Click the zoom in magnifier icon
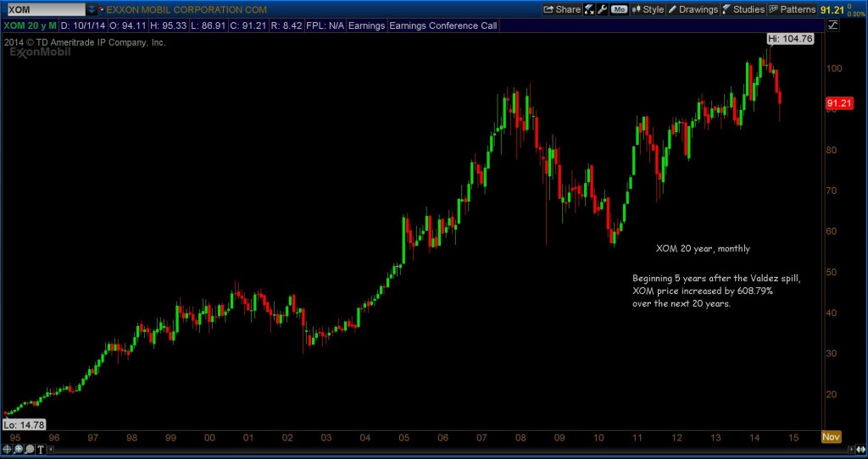The height and width of the screenshot is (459, 868). point(19,450)
